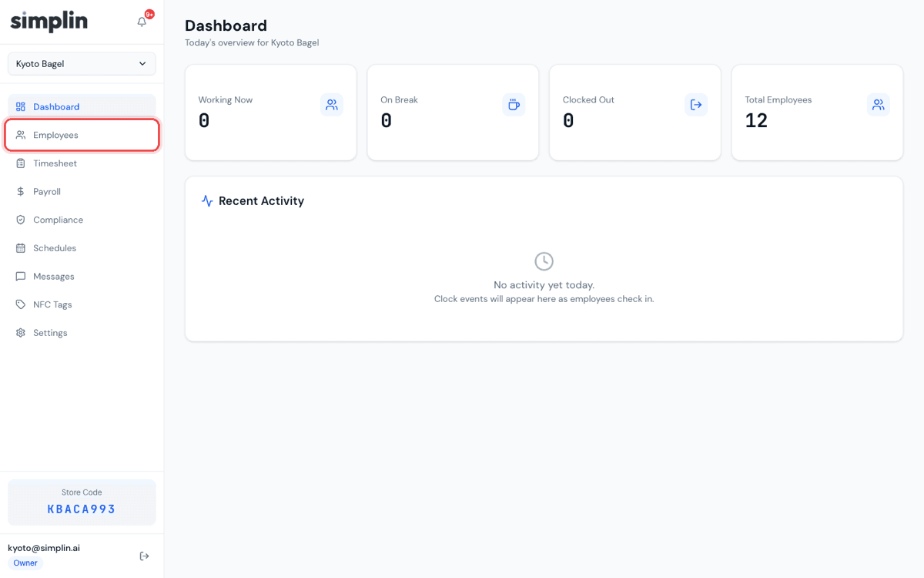Image resolution: width=924 pixels, height=578 pixels.
Task: Click the Recent Activity heading
Action: pos(261,201)
